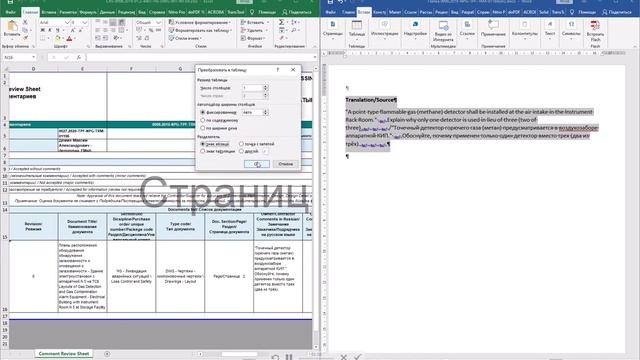Open the Excel Name Box dropdown arrow
This screenshot has height=360, width=640.
click(33, 58)
